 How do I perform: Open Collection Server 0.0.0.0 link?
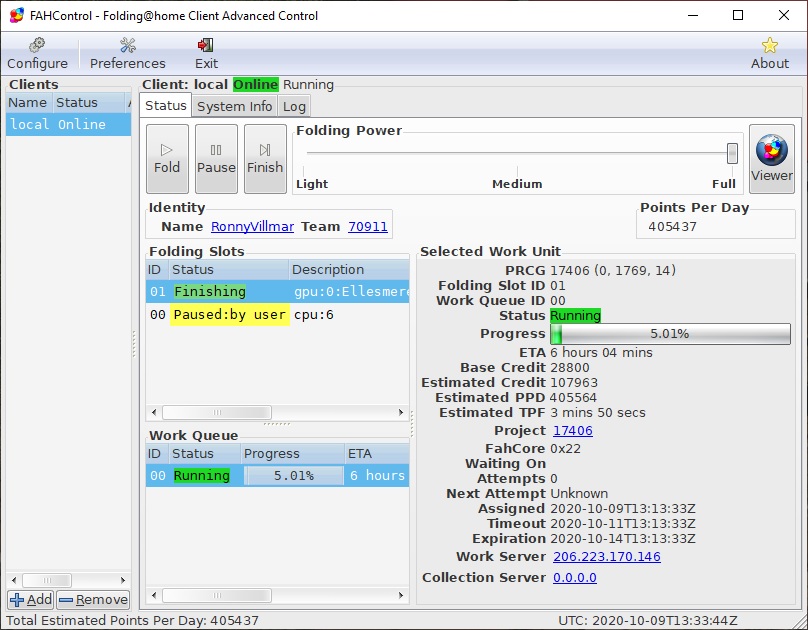tap(575, 578)
